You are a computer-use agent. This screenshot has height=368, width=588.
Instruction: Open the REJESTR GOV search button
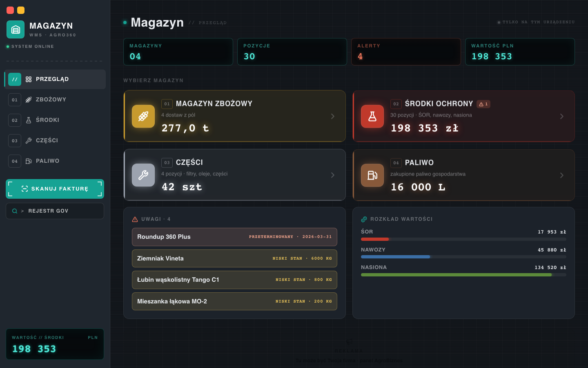(55, 211)
